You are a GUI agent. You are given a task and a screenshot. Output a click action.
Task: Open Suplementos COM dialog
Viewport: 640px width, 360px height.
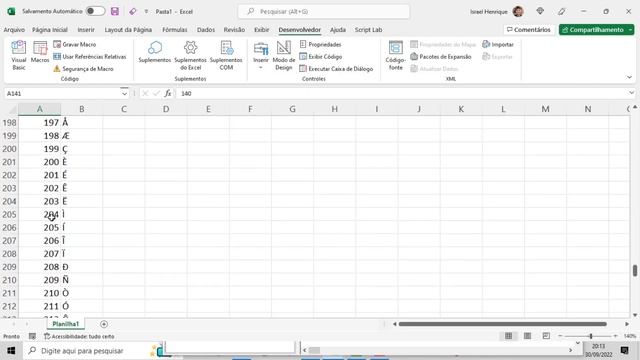tap(226, 56)
